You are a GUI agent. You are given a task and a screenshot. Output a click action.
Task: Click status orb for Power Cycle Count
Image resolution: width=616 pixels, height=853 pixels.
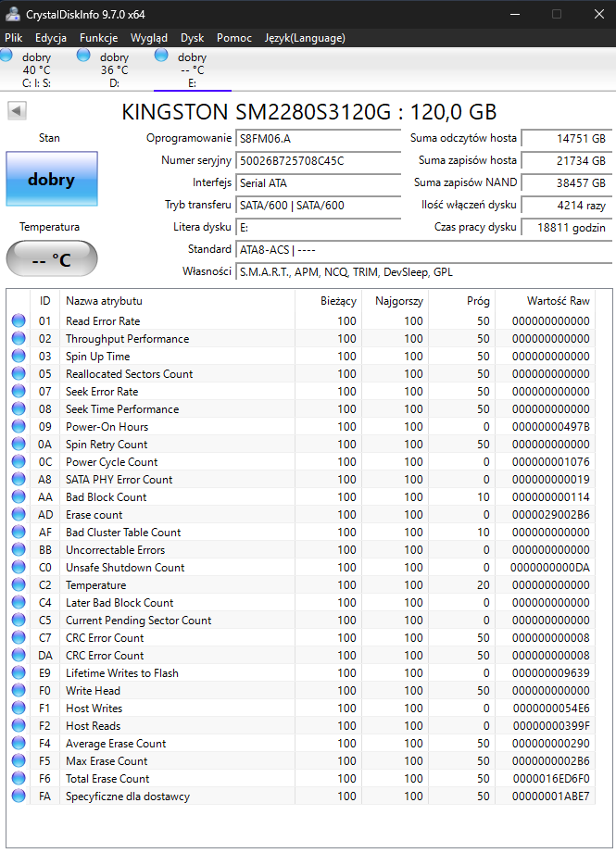(x=19, y=462)
